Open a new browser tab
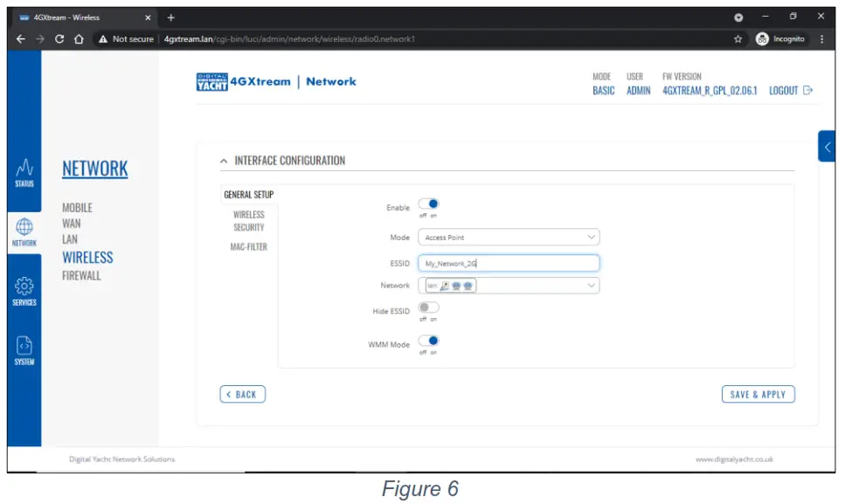845x504 pixels. 170,17
